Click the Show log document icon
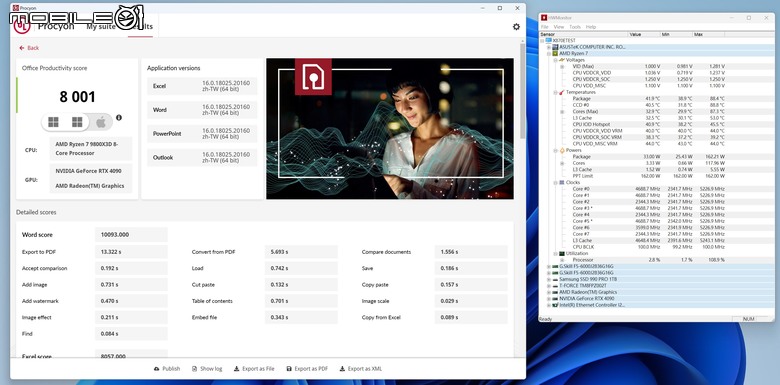The height and width of the screenshot is (385, 780). click(195, 369)
